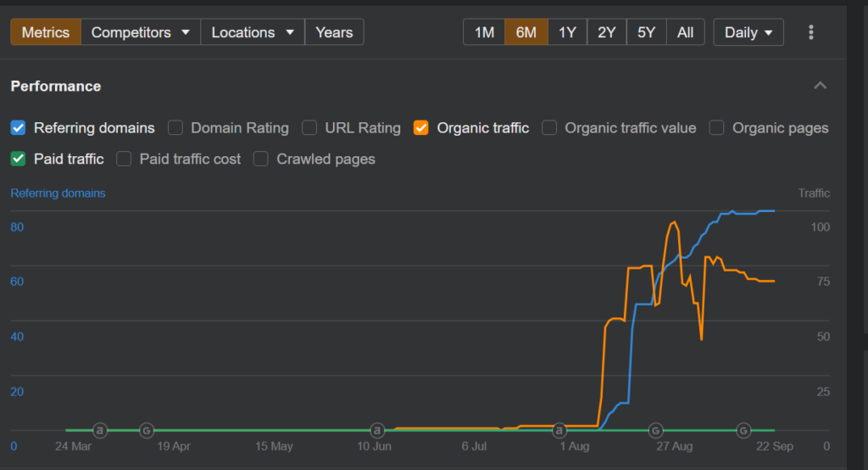Viewport: 868px width, 470px height.
Task: Enable the URL Rating checkbox
Action: 309,128
